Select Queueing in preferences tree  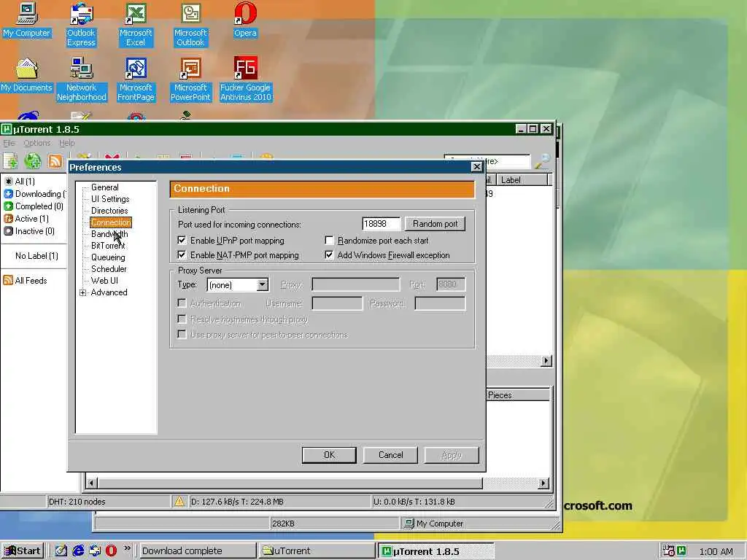click(108, 257)
